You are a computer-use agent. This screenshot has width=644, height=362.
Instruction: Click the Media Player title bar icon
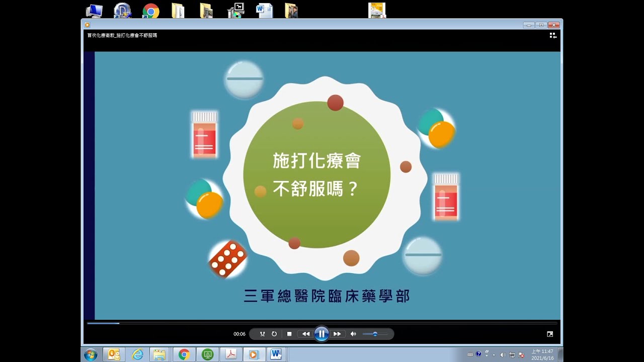coord(88,25)
